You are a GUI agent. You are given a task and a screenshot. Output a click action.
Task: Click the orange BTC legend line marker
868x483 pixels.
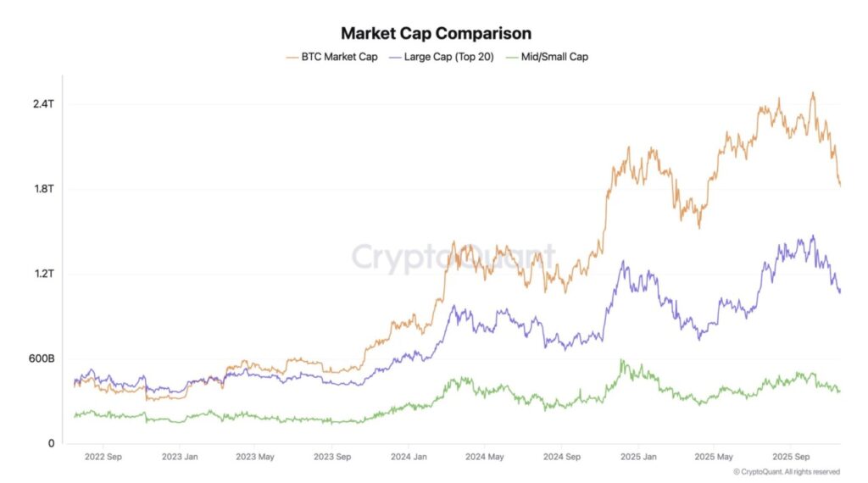292,57
